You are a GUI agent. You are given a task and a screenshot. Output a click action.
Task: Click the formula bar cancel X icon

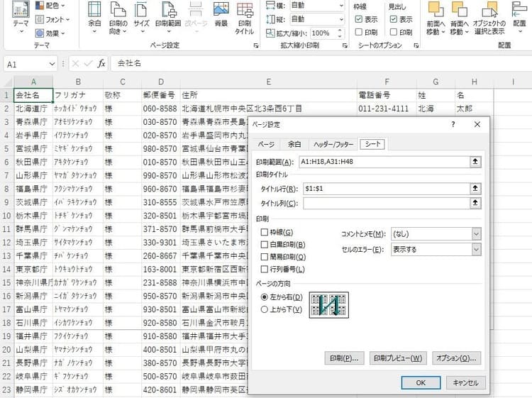tap(75, 63)
